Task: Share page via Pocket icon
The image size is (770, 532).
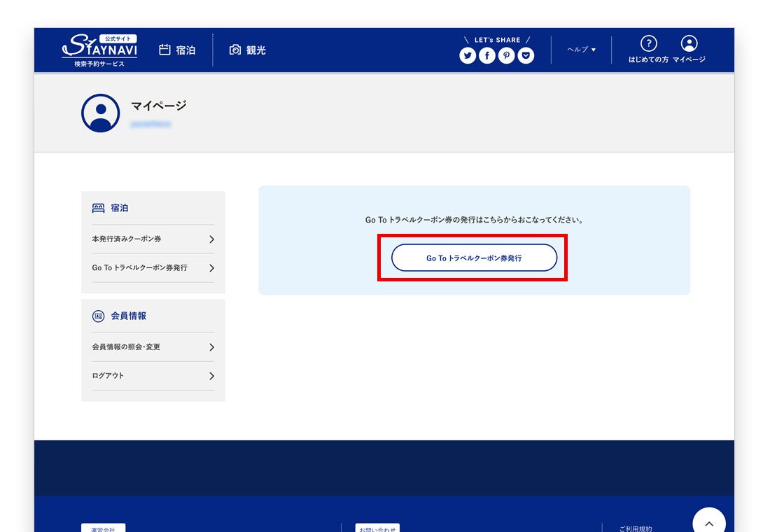Action: [x=526, y=56]
